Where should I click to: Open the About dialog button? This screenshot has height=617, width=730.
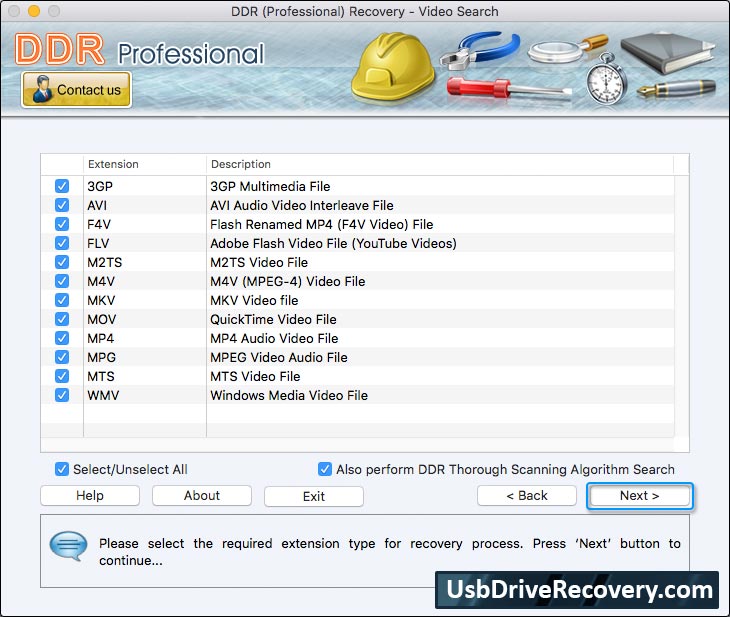click(x=202, y=495)
